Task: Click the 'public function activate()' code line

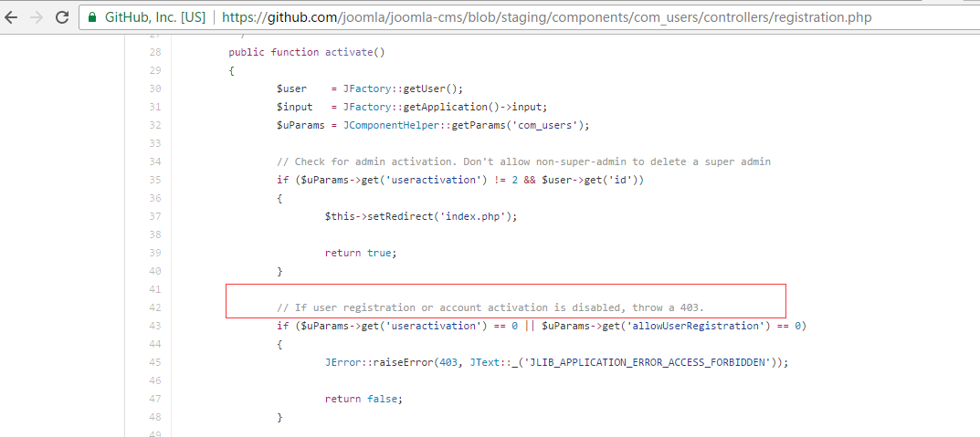Action: click(306, 52)
